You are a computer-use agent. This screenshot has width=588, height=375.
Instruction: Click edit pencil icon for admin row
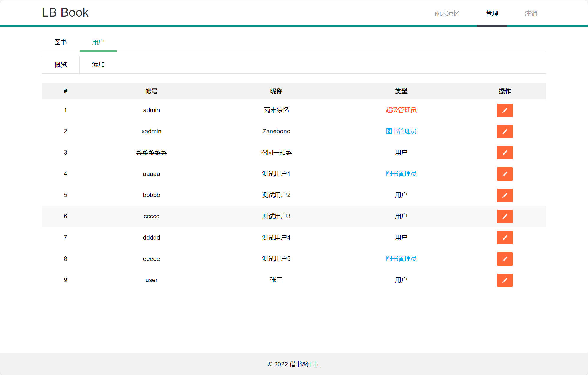point(505,110)
